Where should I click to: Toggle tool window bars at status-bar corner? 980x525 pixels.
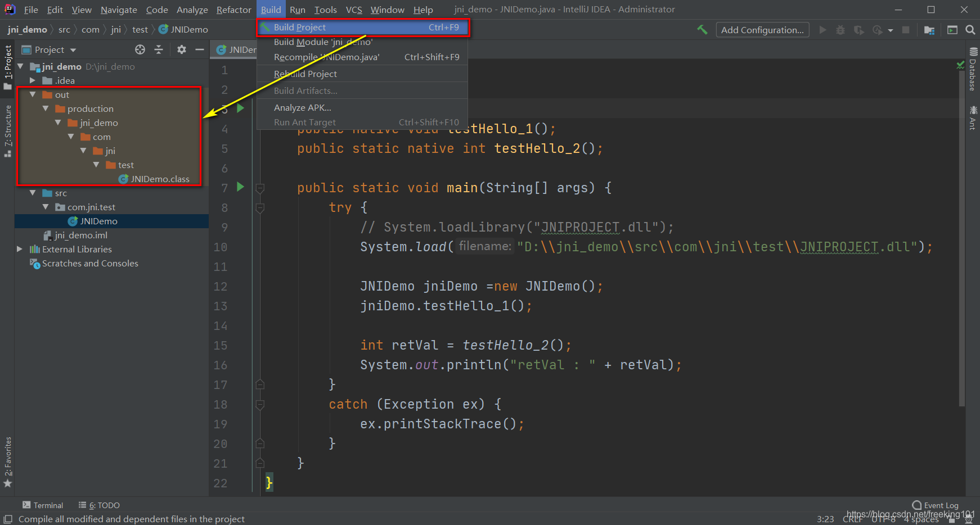point(8,519)
